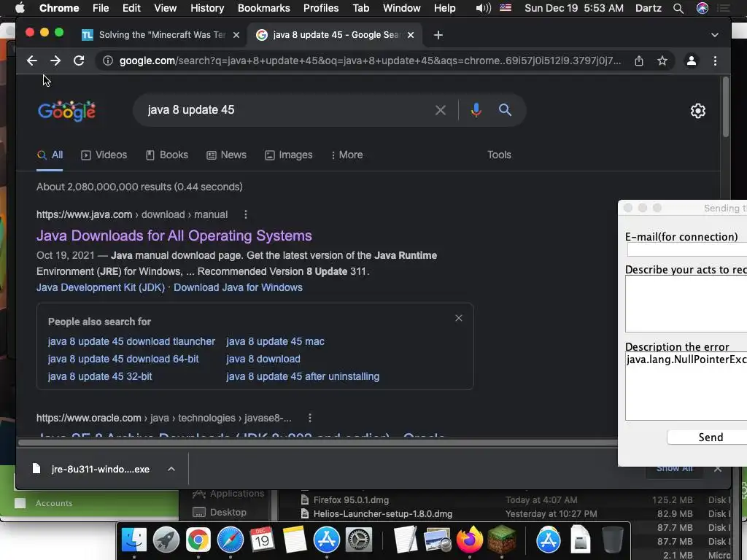Open Firefox from the dock

click(470, 540)
